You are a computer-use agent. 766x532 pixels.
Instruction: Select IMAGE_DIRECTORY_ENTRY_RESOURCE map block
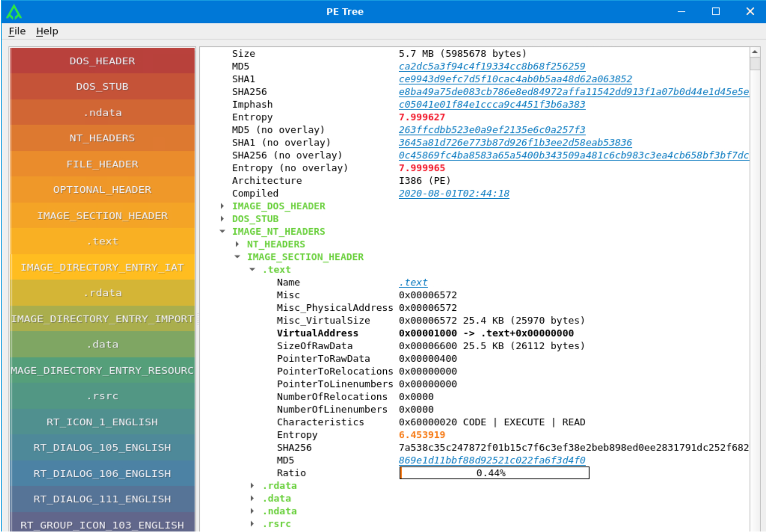tap(102, 370)
